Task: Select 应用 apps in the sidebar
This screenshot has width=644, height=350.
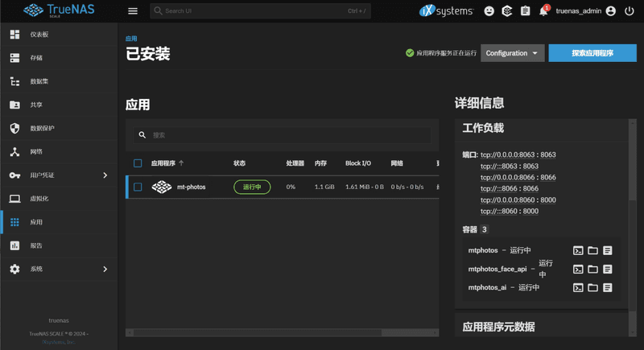Action: tap(59, 222)
